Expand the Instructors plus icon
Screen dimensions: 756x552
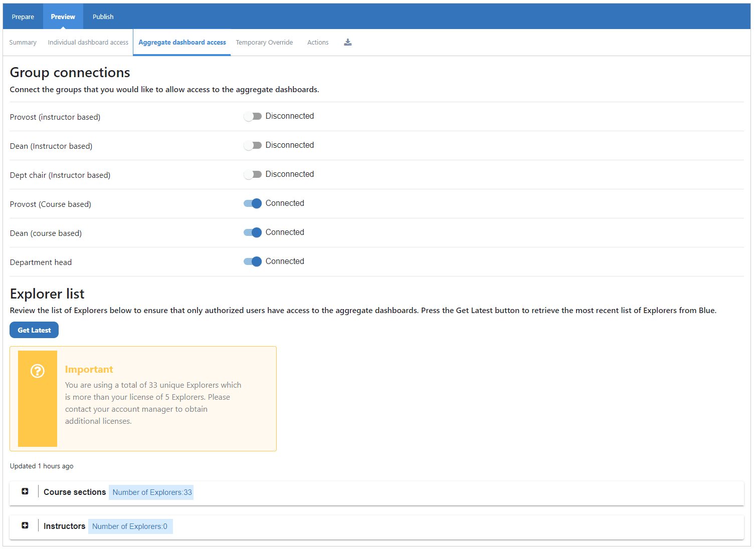pos(25,525)
